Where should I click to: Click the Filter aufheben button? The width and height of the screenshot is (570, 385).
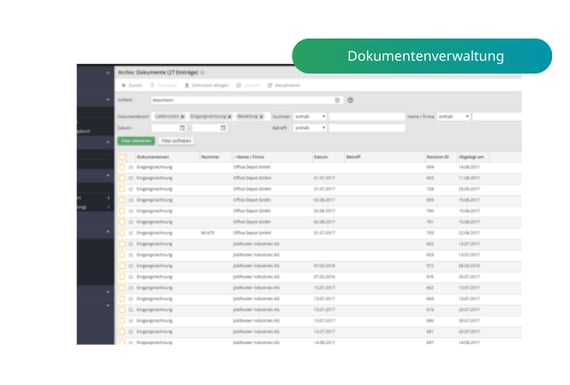point(176,141)
